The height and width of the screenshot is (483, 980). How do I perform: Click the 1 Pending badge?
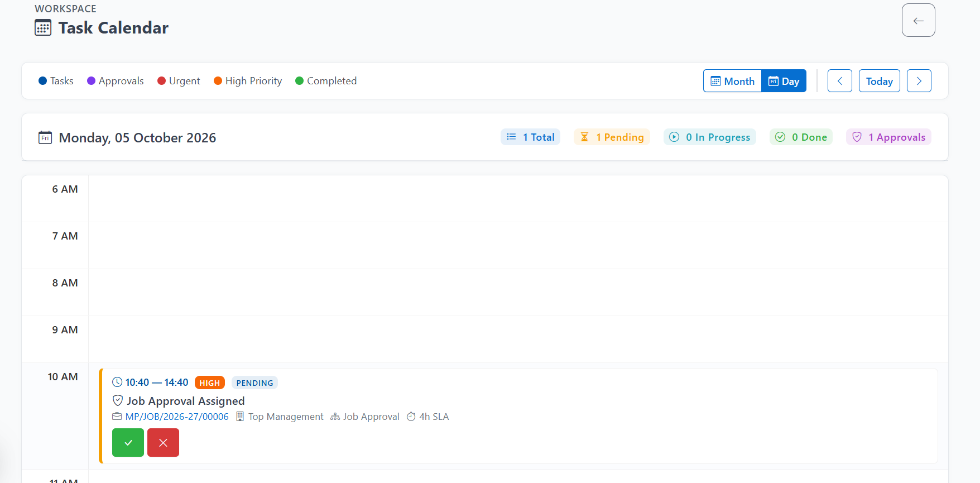pyautogui.click(x=612, y=137)
